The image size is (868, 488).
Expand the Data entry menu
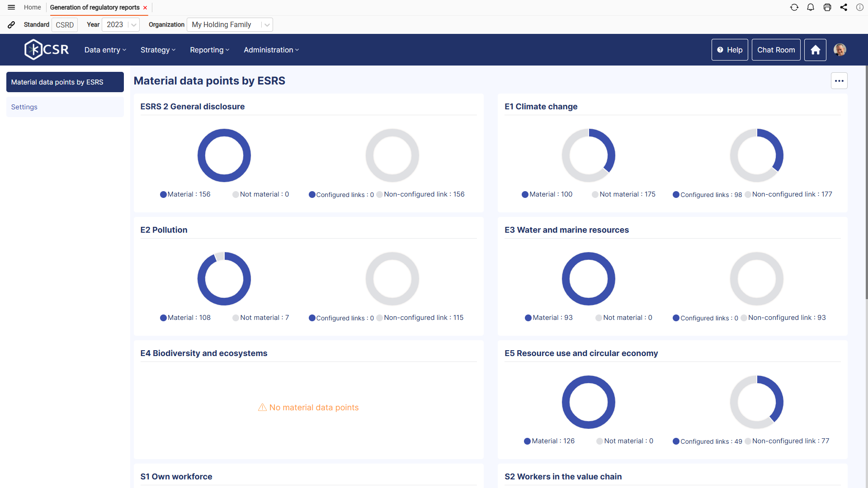pyautogui.click(x=105, y=50)
